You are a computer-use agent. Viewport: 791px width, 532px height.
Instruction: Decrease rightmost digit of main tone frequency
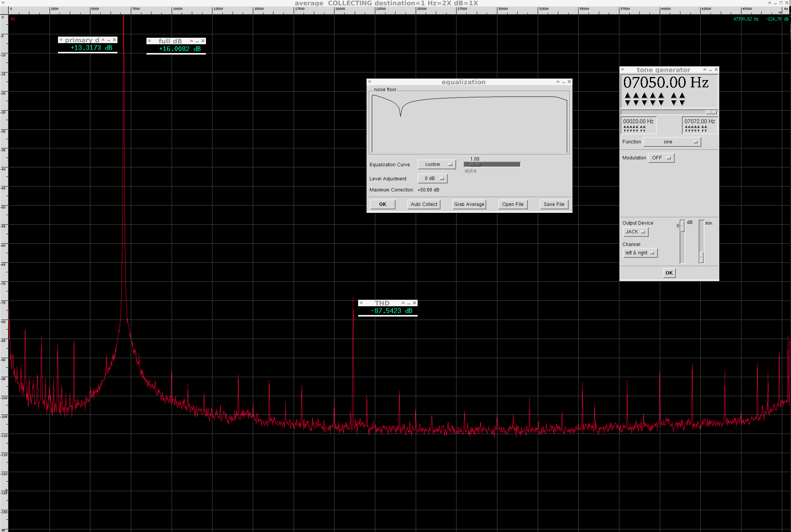(x=682, y=103)
